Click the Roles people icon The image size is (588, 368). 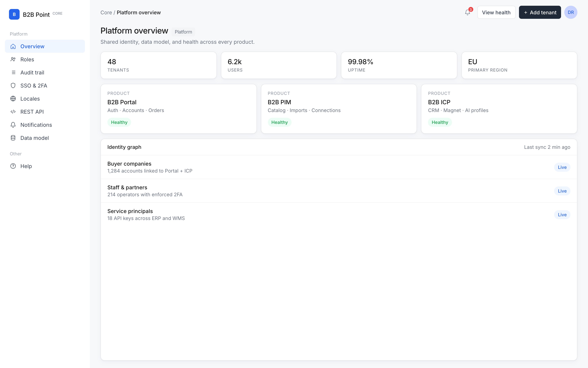tap(13, 59)
